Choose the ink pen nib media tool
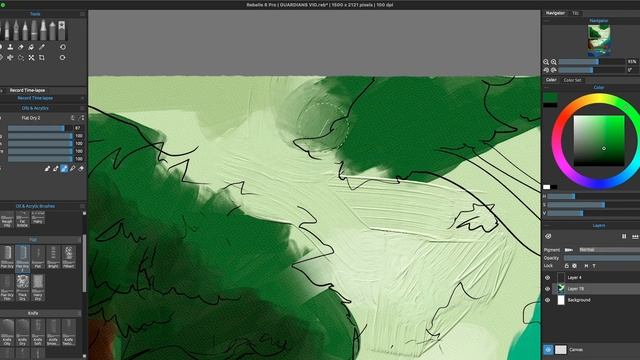Image resolution: width=640 pixels, height=360 pixels. [x=16, y=31]
